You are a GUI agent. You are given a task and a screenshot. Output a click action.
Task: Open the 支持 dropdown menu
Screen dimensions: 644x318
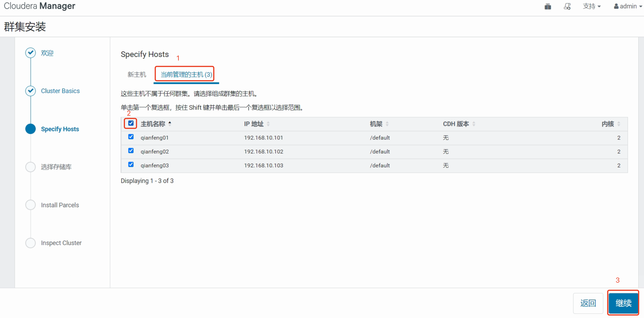pyautogui.click(x=591, y=6)
